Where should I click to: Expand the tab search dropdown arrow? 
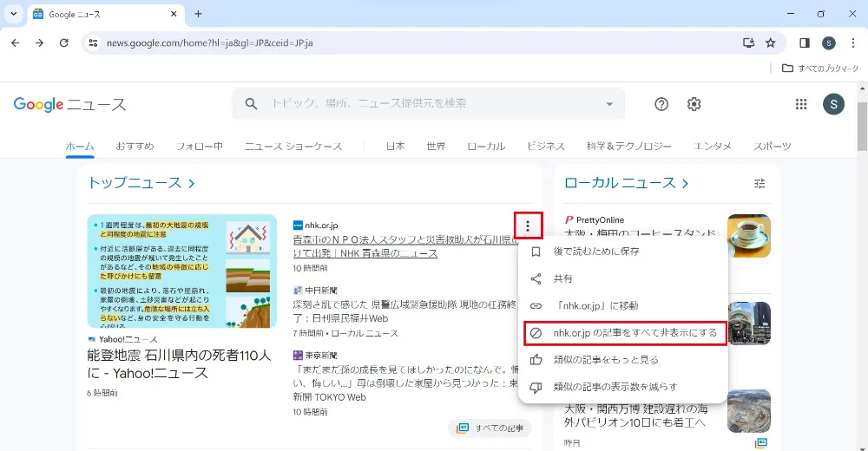tap(14, 14)
